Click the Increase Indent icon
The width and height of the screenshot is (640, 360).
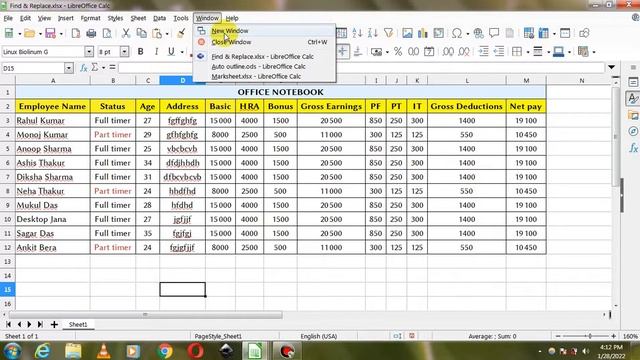(x=483, y=51)
